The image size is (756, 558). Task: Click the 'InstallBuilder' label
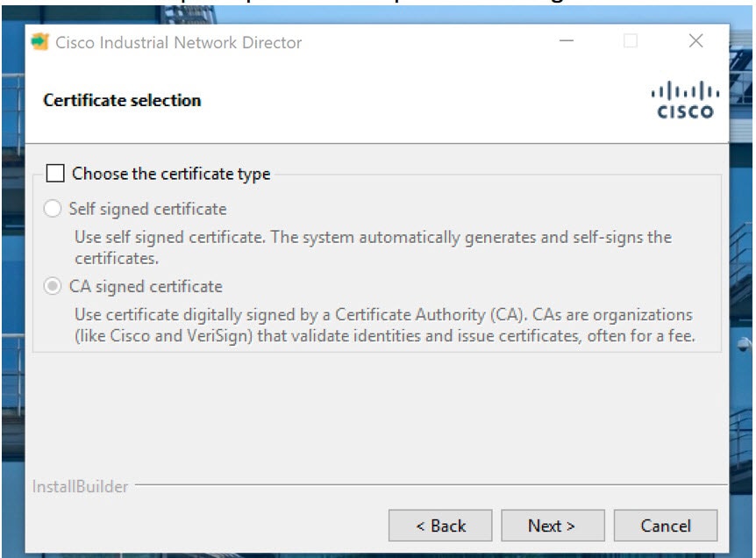click(x=80, y=487)
